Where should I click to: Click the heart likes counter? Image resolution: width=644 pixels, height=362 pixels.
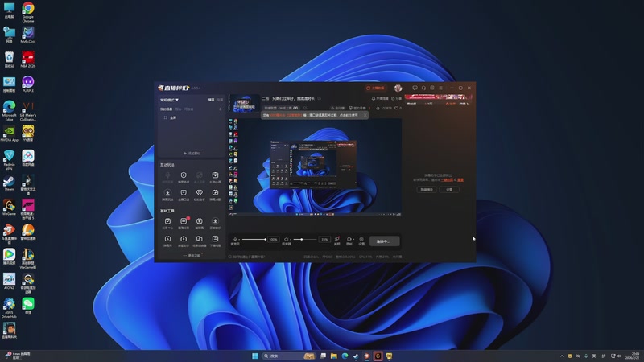[398, 108]
